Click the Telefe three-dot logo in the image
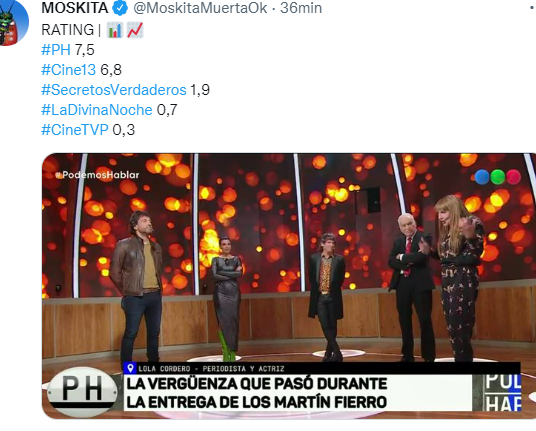The height and width of the screenshot is (431, 536). point(497,177)
